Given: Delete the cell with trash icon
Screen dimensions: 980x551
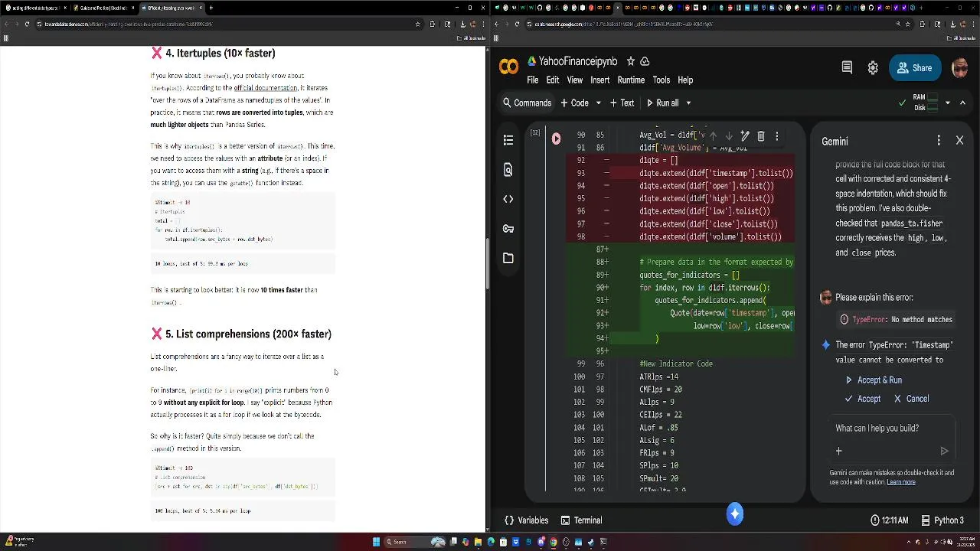Looking at the screenshot, I should click(760, 136).
